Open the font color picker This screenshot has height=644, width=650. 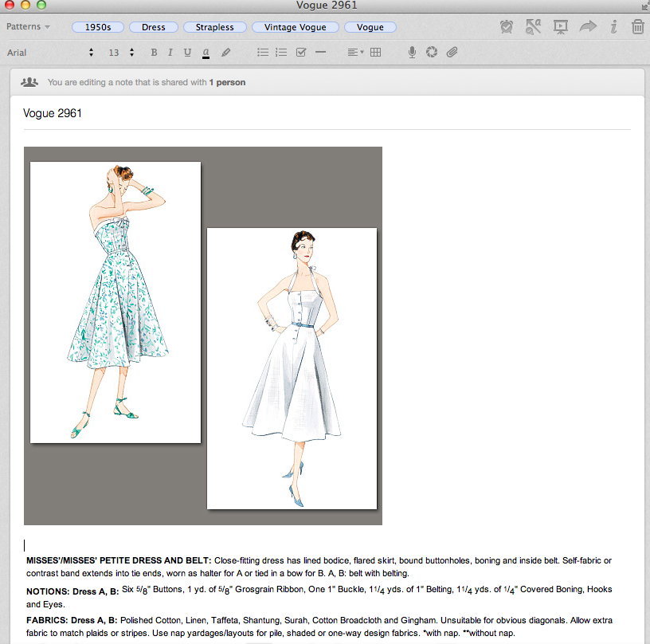point(206,53)
